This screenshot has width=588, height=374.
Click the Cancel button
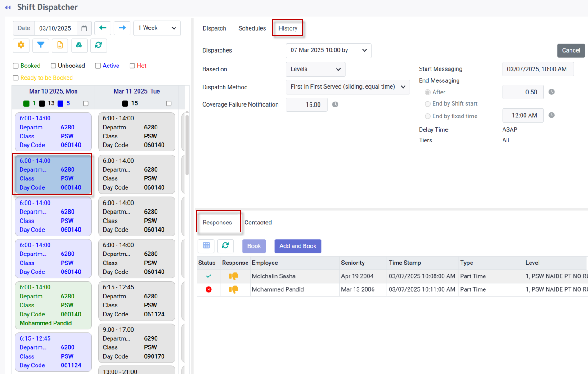(x=571, y=50)
